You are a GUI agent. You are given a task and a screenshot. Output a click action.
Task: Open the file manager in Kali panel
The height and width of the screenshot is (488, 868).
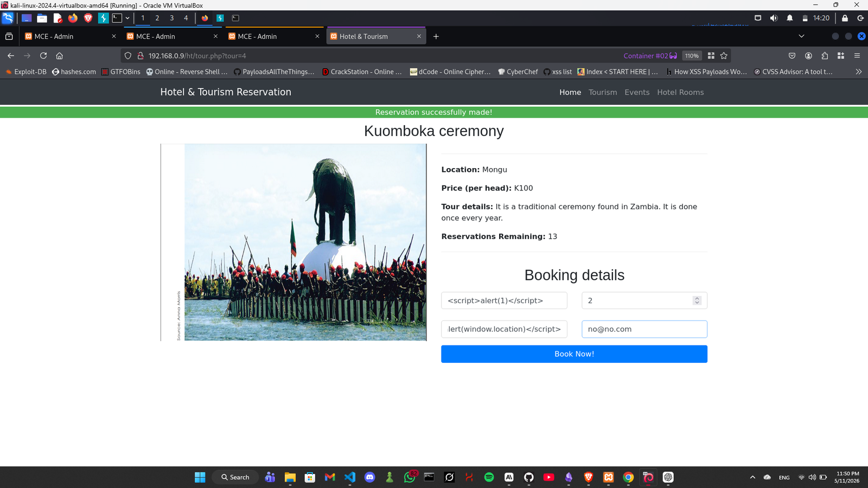[42, 18]
